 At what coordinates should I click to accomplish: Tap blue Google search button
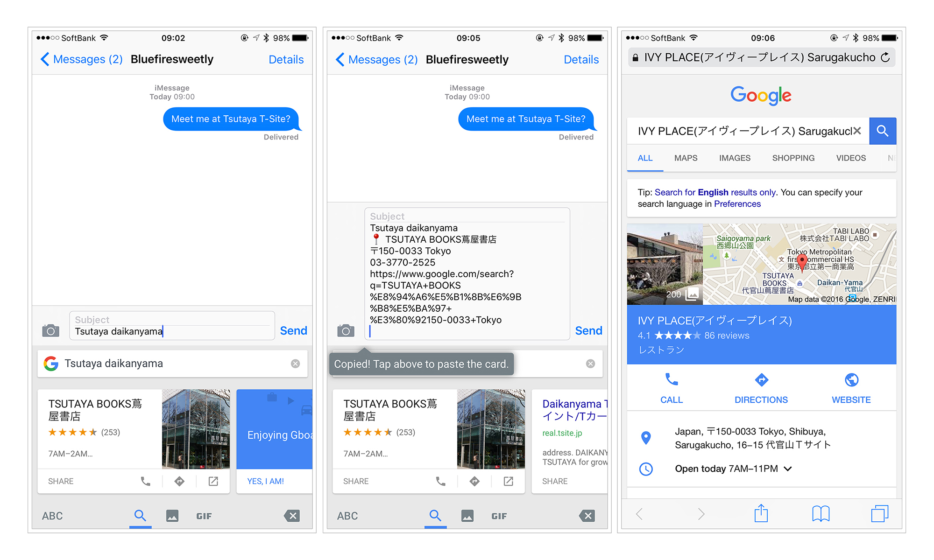(883, 131)
